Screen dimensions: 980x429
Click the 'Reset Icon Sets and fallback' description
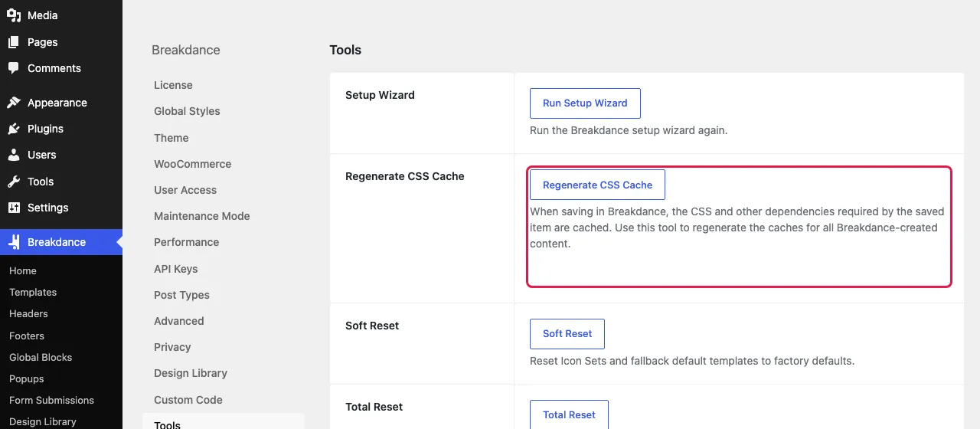click(x=692, y=361)
